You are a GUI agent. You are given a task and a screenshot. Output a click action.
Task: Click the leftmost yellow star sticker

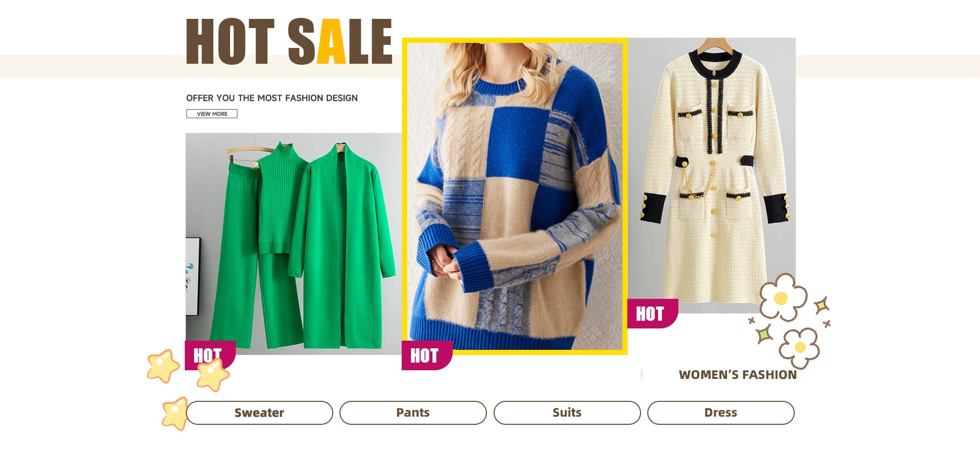point(163,366)
